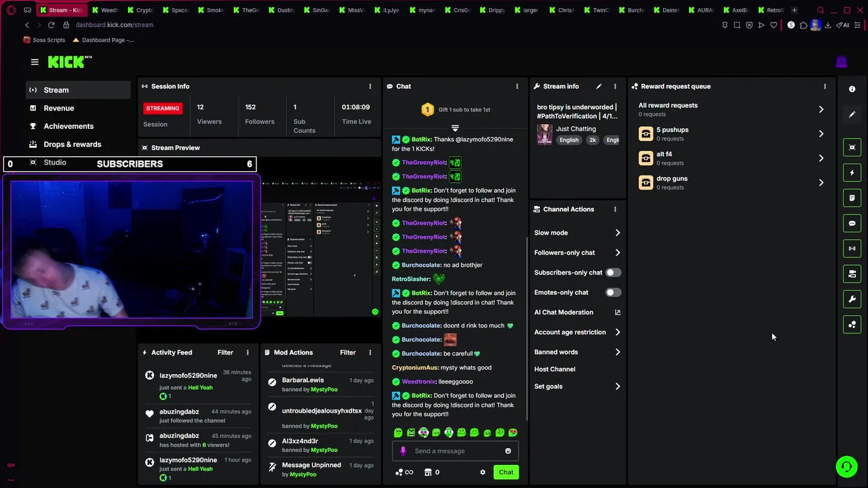Click the chat bubble icon in right sidebar
Screen dimensions: 868x488
852,223
